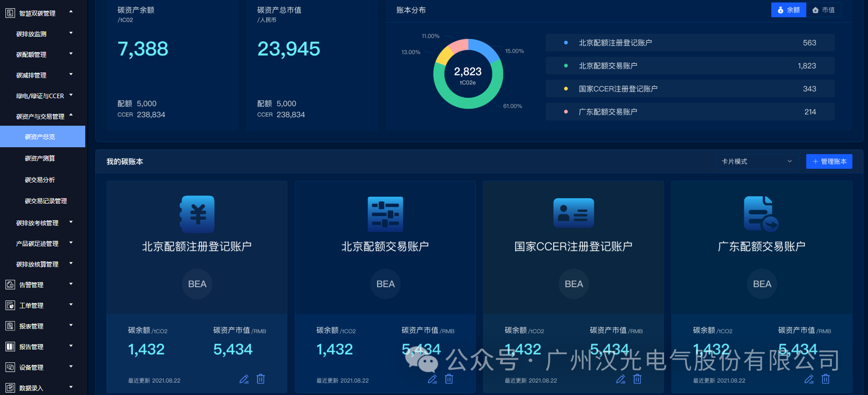Click the yen icon of 北京配额注册登记账户
This screenshot has height=395, width=868.
[x=197, y=214]
